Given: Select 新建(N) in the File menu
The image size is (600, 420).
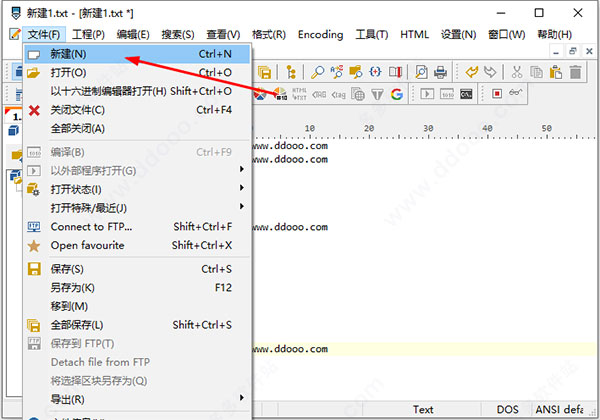Looking at the screenshot, I should click(x=137, y=54).
